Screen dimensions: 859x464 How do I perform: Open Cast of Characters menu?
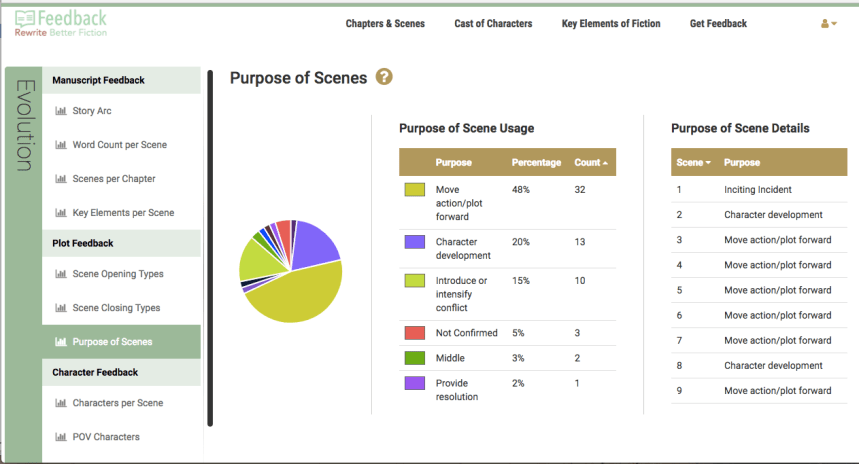pyautogui.click(x=493, y=24)
